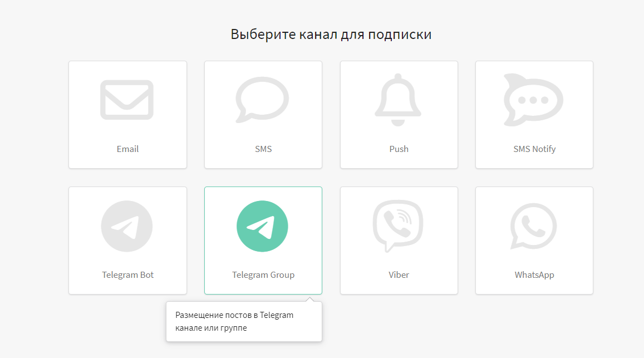Pick the SMS Notify chat bubble icon
644x358 pixels.
click(533, 99)
